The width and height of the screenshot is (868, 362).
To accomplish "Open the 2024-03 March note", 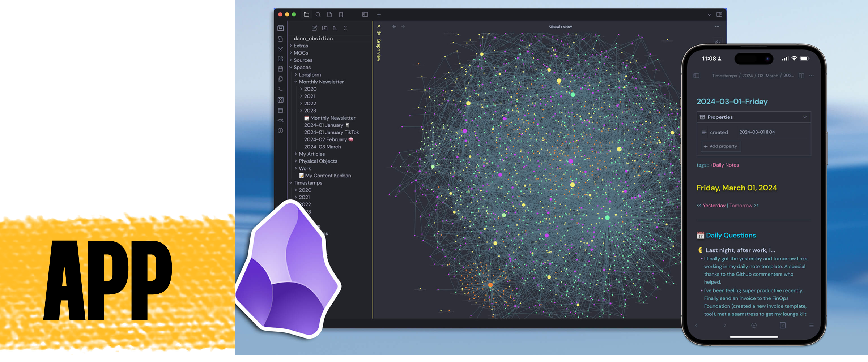I will tap(322, 147).
